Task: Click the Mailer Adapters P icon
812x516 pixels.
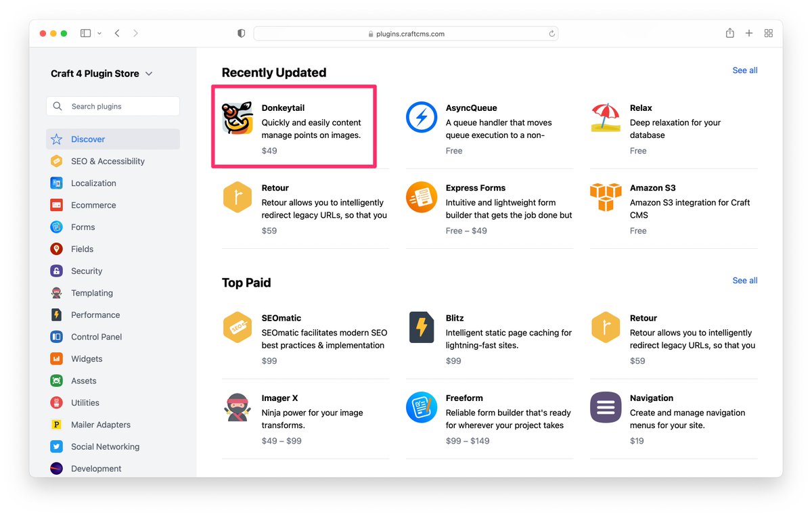Action: (57, 425)
